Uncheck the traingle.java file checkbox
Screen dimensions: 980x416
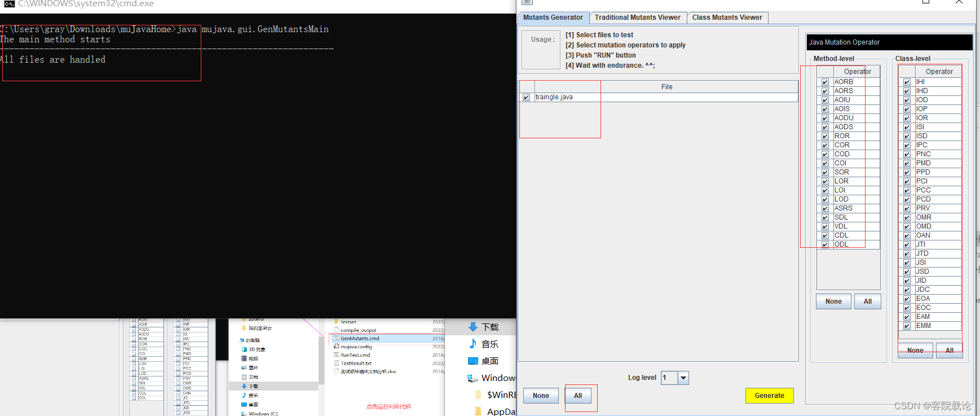pos(526,97)
